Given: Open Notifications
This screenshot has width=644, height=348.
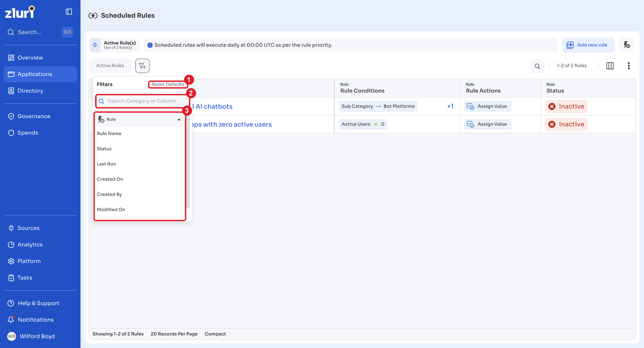Looking at the screenshot, I should click(40, 320).
